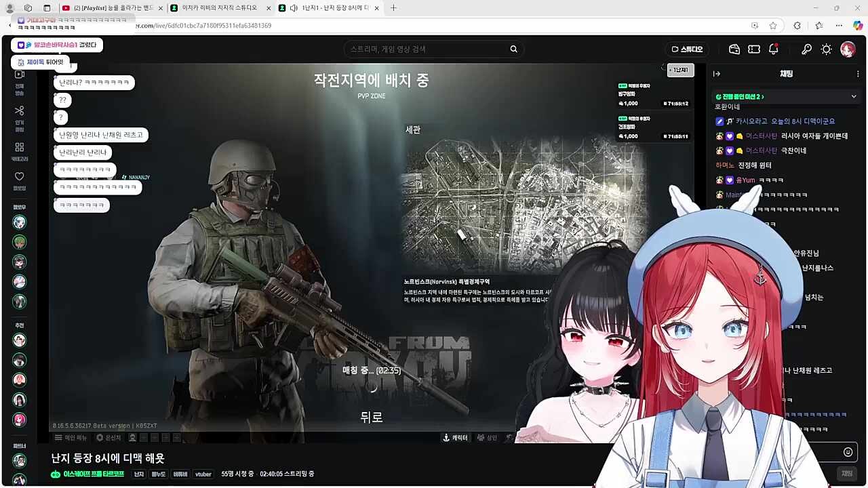
Task: Open the key icon in header
Action: (806, 49)
